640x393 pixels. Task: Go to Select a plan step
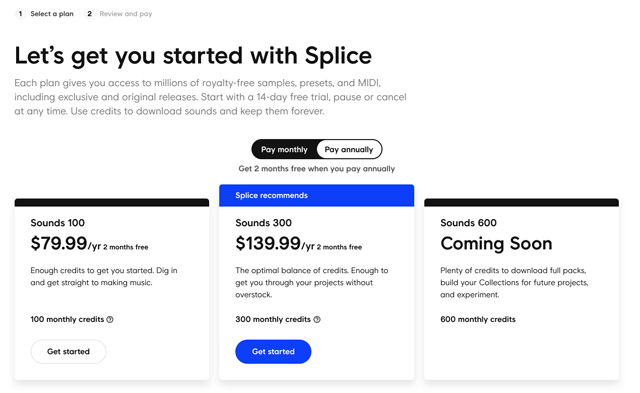click(52, 14)
